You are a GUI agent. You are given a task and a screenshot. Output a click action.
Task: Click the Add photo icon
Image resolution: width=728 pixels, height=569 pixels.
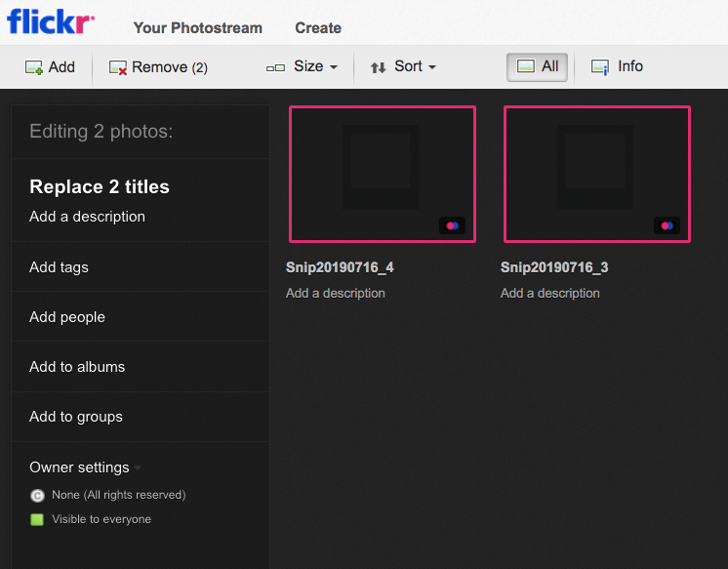point(33,67)
